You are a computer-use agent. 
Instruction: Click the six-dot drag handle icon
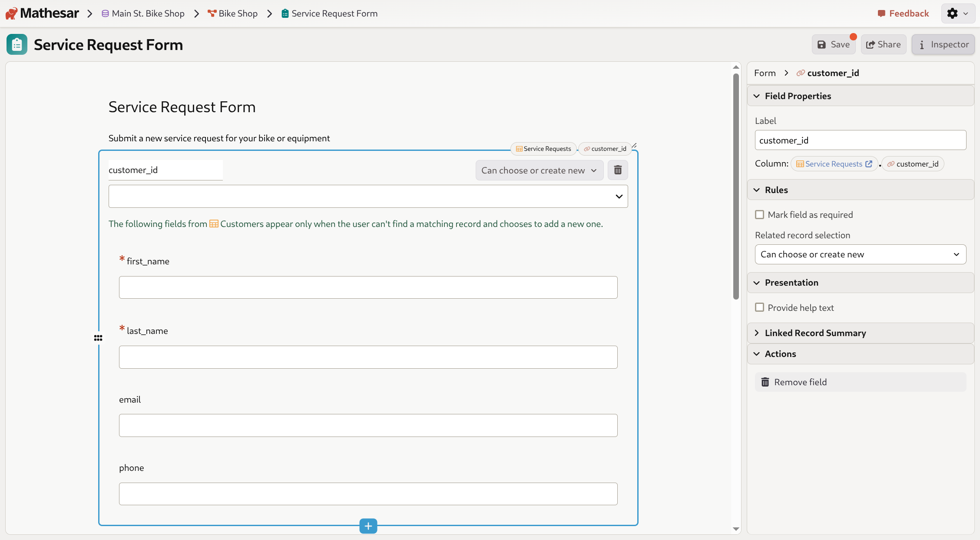pyautogui.click(x=98, y=338)
